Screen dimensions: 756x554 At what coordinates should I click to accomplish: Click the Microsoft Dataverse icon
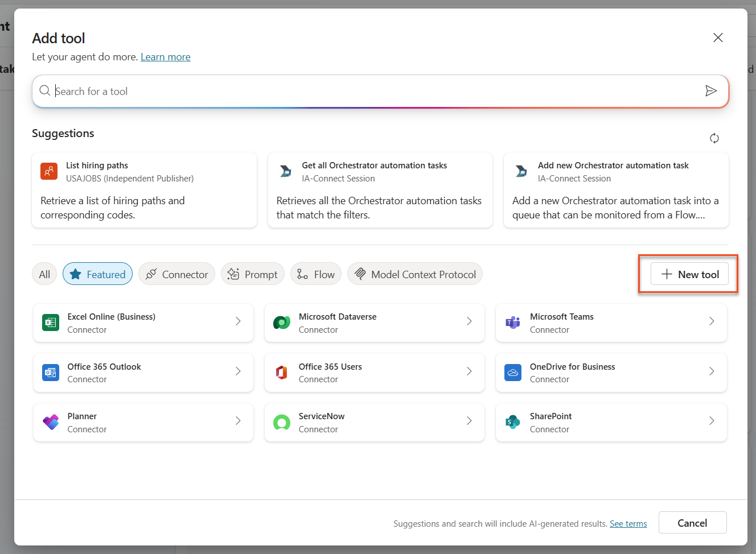[282, 323]
